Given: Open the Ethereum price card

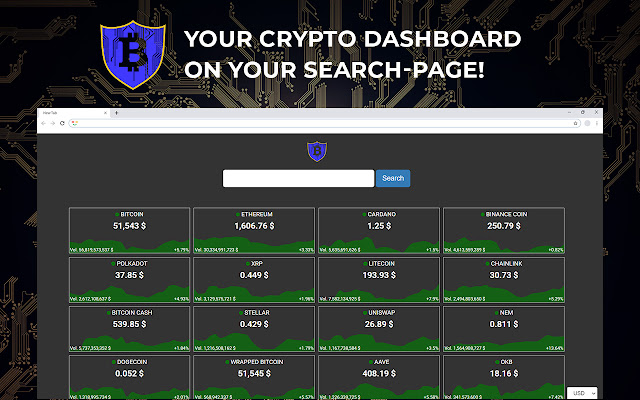Looking at the screenshot, I should (x=254, y=231).
